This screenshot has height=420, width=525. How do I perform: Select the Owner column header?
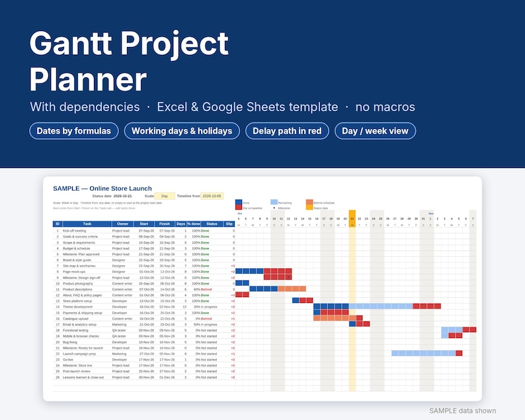point(122,224)
